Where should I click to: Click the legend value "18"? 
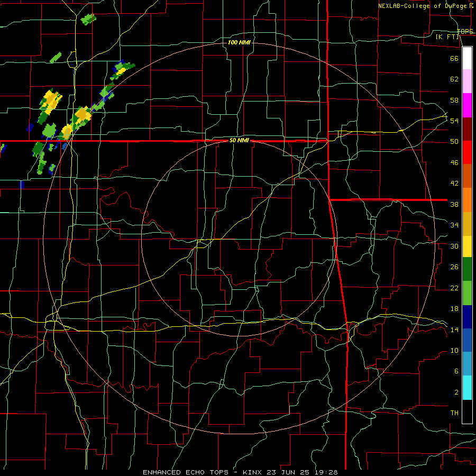(454, 309)
